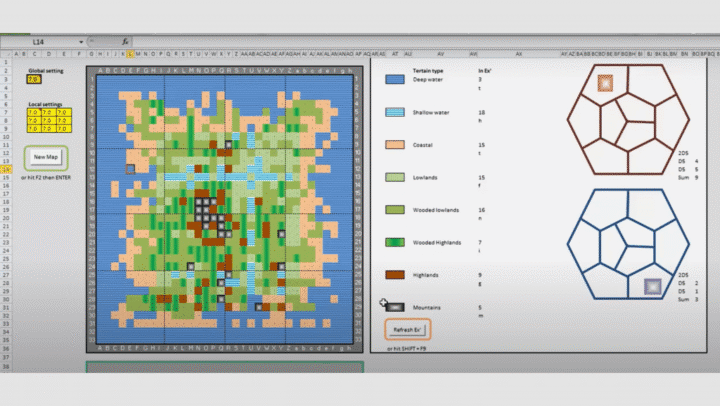
Task: Click the 'Terrain type' header text
Action: pyautogui.click(x=428, y=71)
